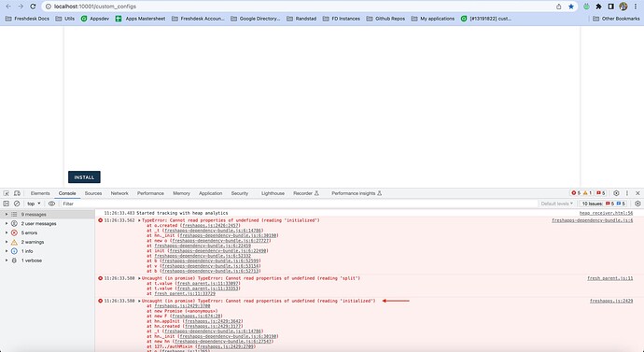Viewport: 644px width, 352px height.
Task: Click the red 5 errors counter badge
Action: coord(576,193)
